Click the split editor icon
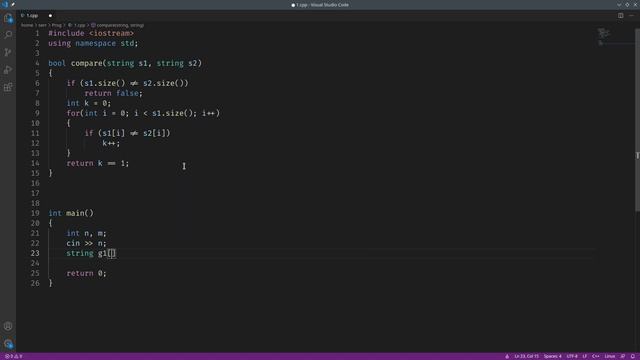The image size is (640, 360). (x=620, y=16)
